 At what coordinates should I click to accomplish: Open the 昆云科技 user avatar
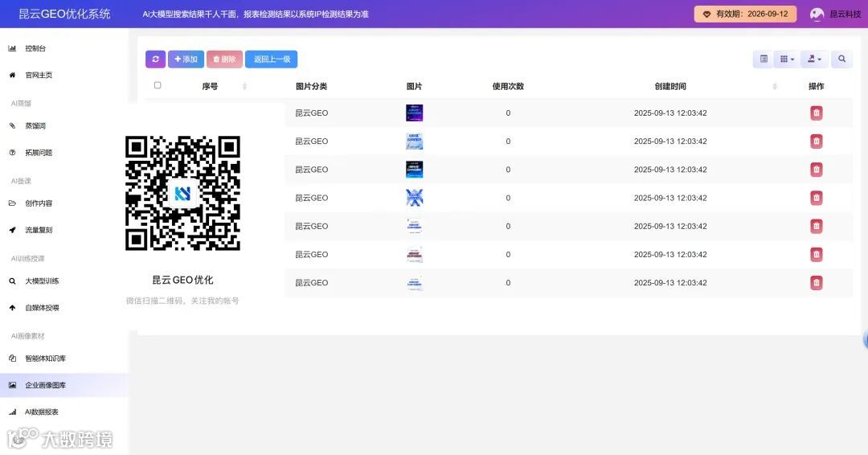click(817, 14)
